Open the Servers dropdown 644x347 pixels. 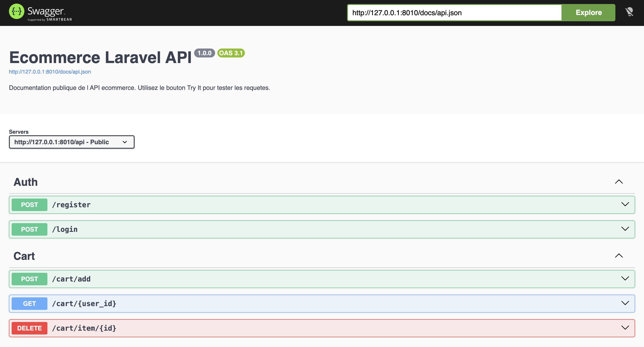pyautogui.click(x=72, y=142)
